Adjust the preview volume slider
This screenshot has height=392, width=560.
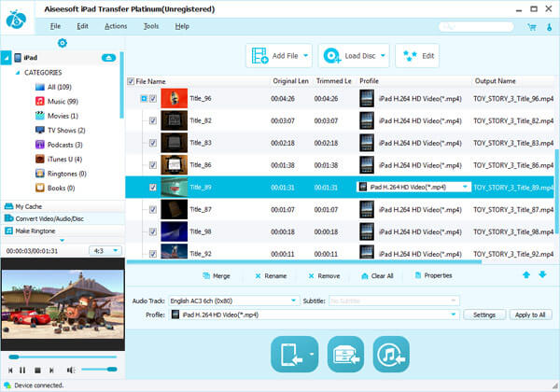tap(99, 370)
